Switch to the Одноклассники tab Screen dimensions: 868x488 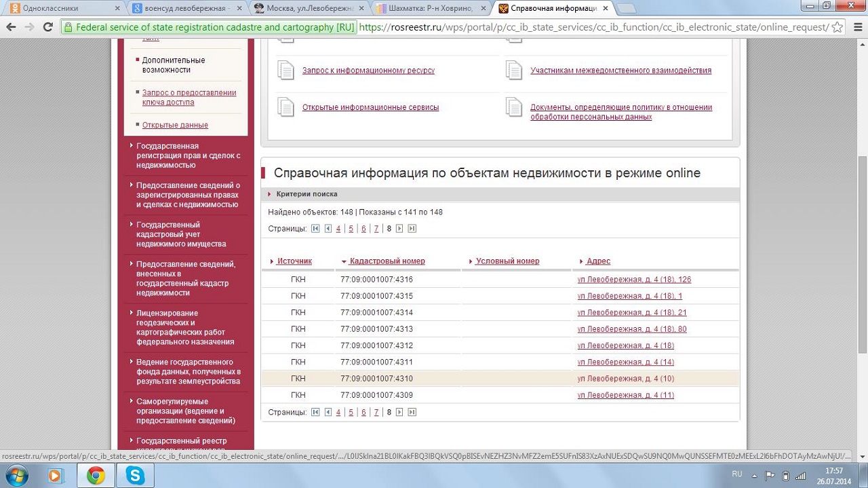(60, 9)
